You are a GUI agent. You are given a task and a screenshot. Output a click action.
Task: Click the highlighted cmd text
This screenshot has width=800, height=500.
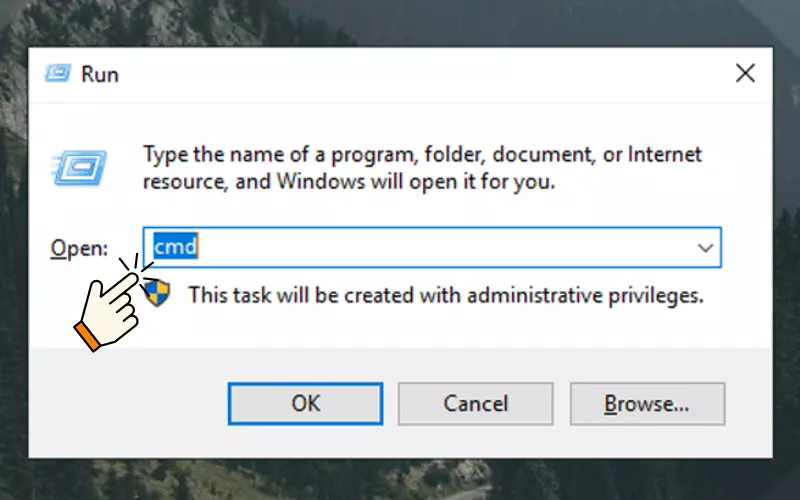(176, 246)
